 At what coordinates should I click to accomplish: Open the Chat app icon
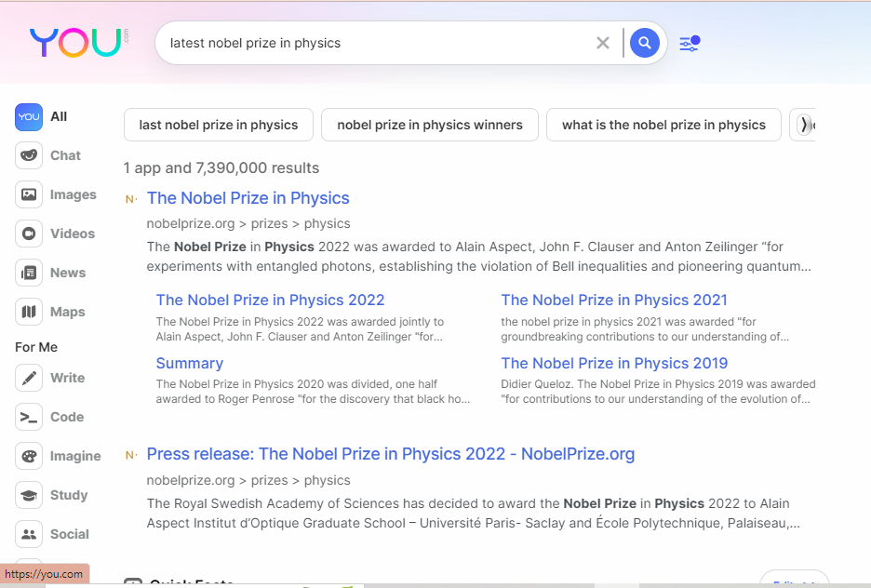click(29, 156)
